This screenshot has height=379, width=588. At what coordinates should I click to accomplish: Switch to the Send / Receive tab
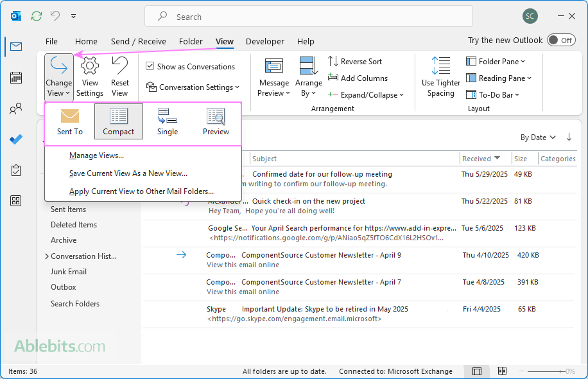coord(139,41)
